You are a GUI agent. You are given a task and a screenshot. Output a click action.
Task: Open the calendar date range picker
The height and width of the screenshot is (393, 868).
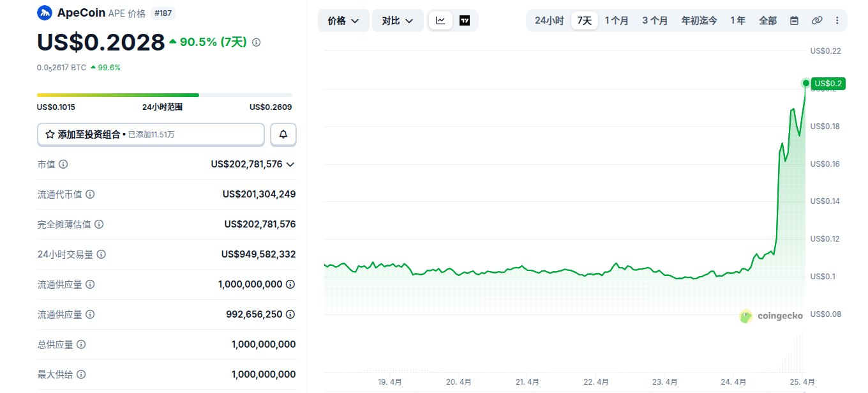point(794,20)
